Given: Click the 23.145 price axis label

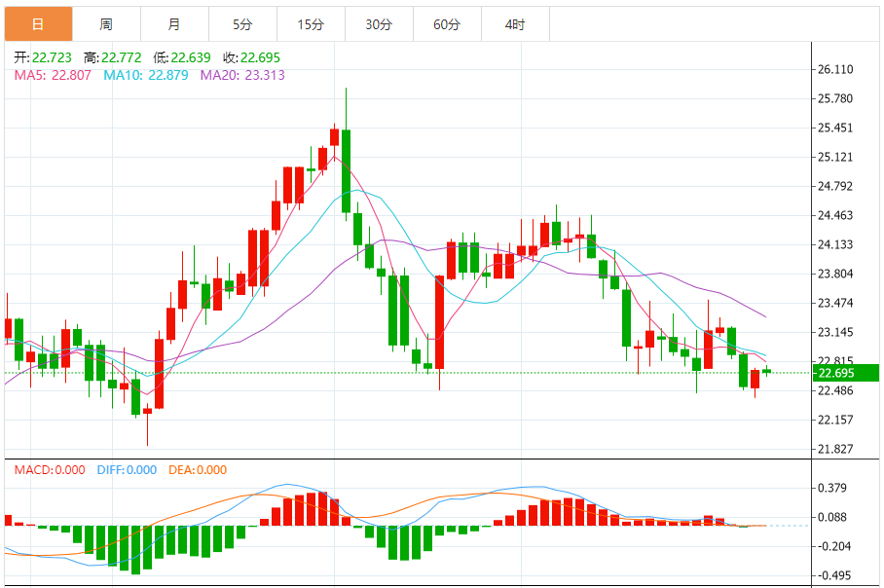Looking at the screenshot, I should [x=835, y=333].
